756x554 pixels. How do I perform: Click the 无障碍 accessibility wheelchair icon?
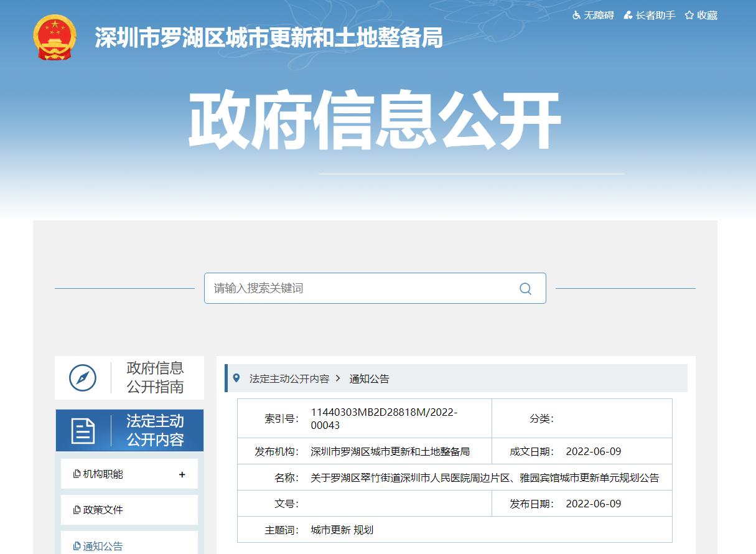[x=576, y=15]
